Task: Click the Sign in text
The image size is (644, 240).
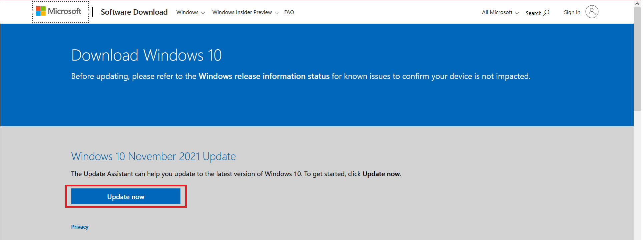Action: 572,12
